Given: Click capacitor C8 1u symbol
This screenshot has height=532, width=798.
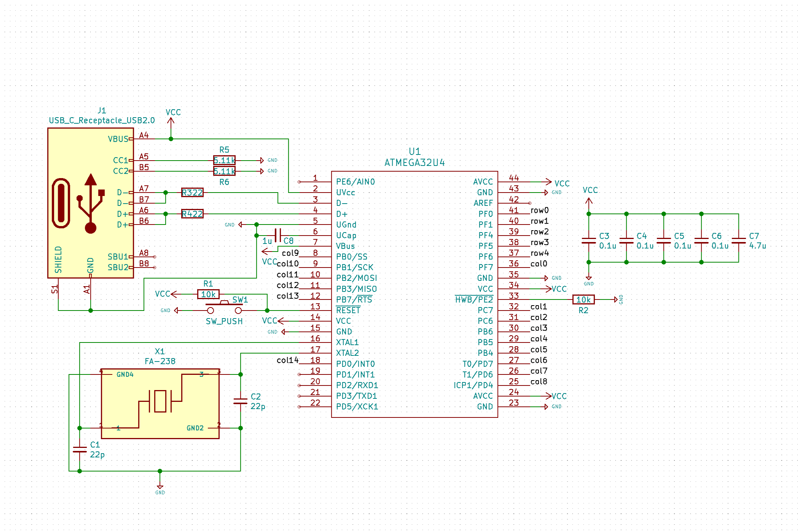Looking at the screenshot, I should [x=278, y=236].
